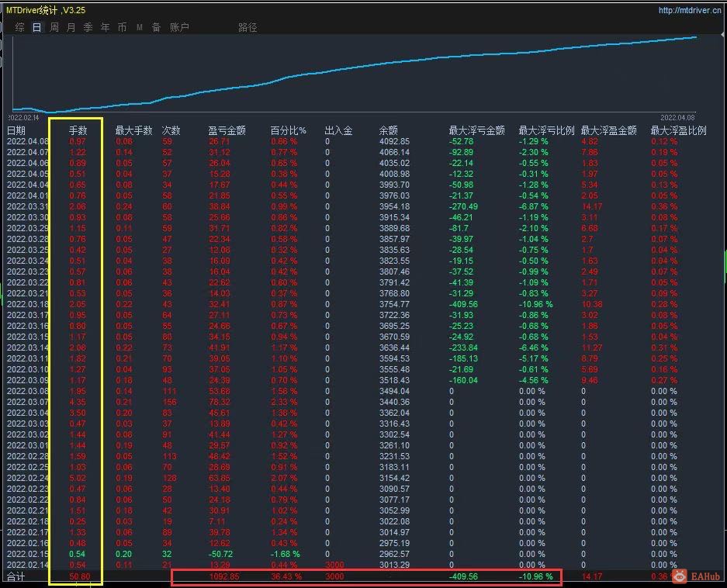Viewport: 727px width, 588px height.
Task: Click -409.56 in the 2022.03.18 row
Action: pos(464,304)
